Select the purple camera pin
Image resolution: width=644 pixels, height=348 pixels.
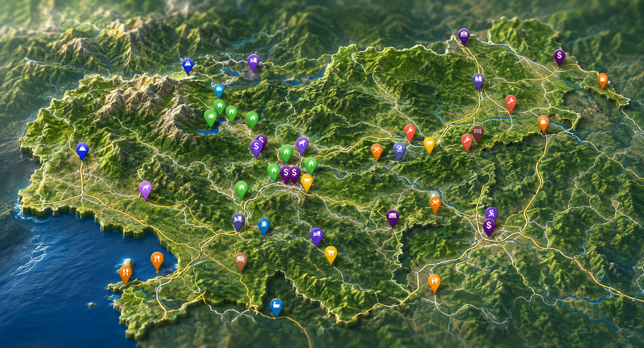click(x=464, y=36)
